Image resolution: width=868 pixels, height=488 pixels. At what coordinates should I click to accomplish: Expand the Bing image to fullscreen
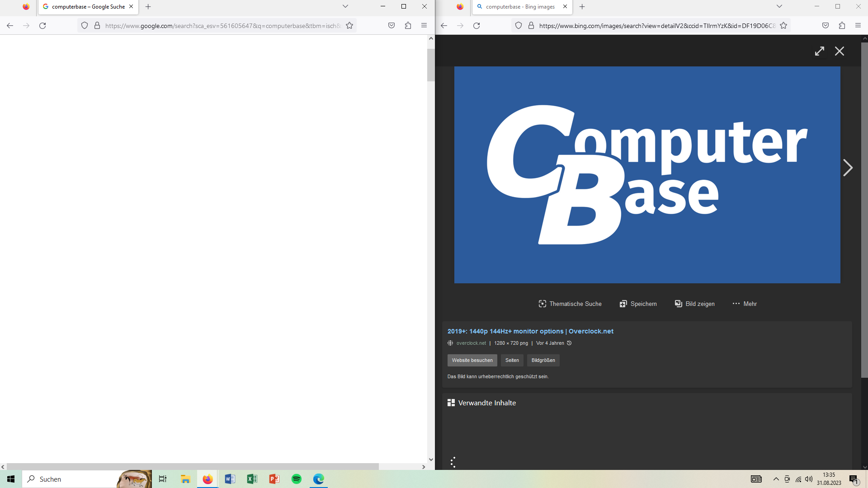[x=819, y=51]
